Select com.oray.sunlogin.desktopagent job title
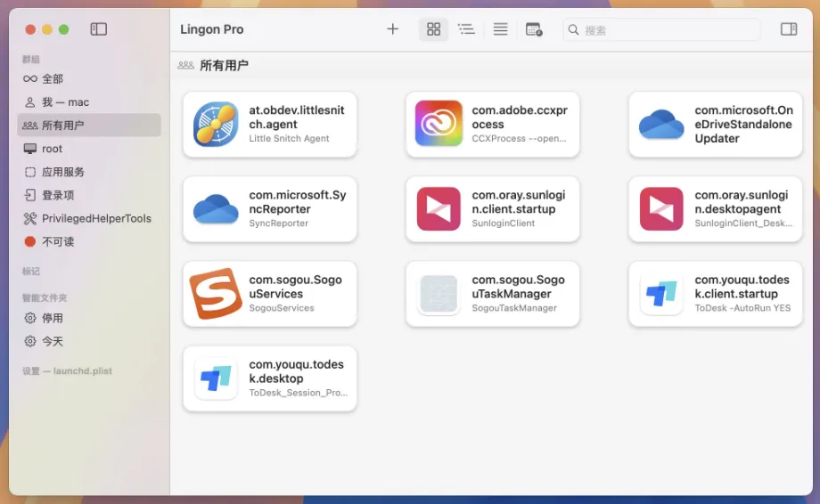The image size is (820, 504). (x=741, y=202)
